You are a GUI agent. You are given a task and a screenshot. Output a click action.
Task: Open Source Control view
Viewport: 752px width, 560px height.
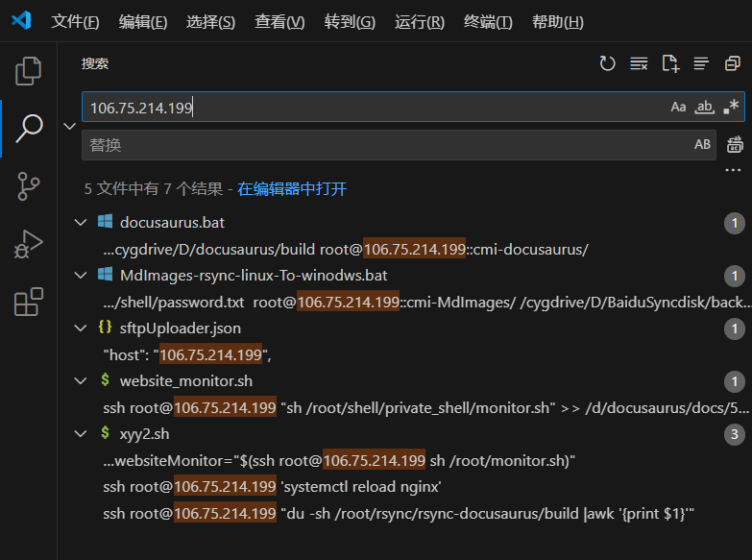tap(28, 186)
